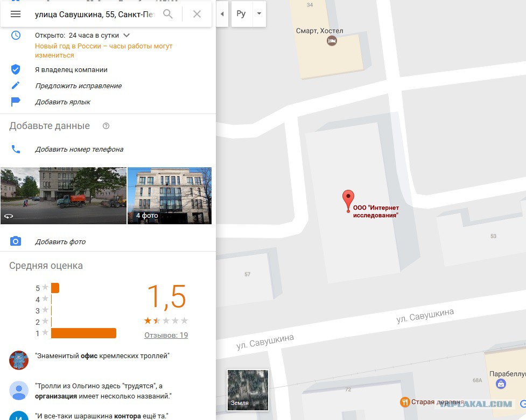
Task: Open the Отзывов: 19 reviews link
Action: pos(166,335)
